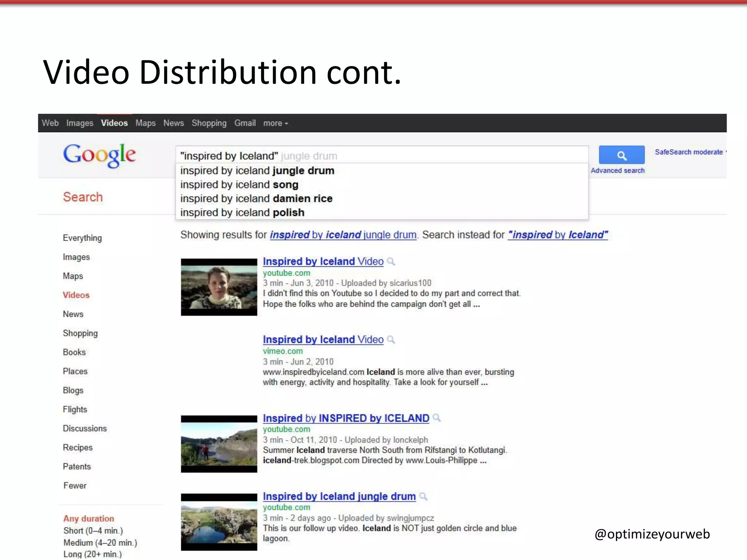Viewport: 747px width, 560px height.
Task: Open Images in top navigation bar
Action: click(80, 123)
